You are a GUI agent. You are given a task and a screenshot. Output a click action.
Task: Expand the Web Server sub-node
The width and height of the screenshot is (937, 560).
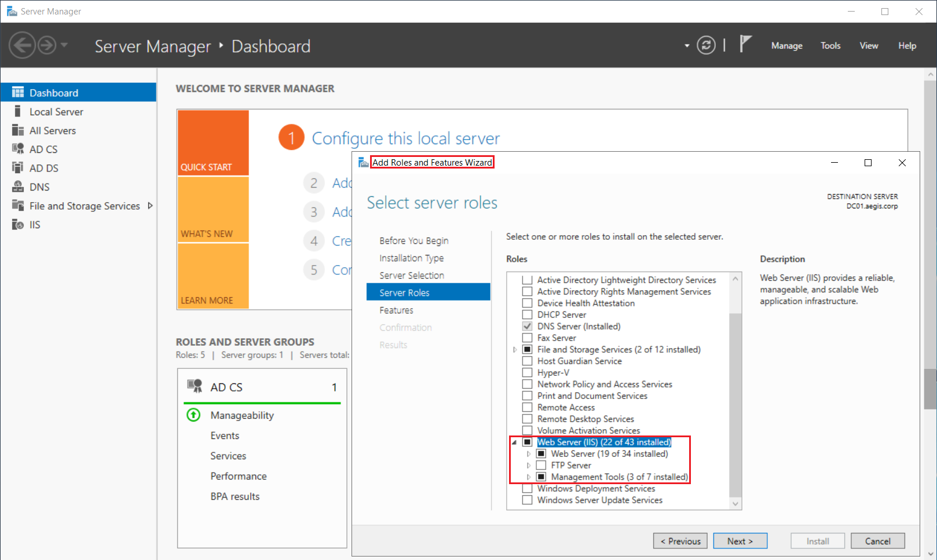(x=529, y=454)
